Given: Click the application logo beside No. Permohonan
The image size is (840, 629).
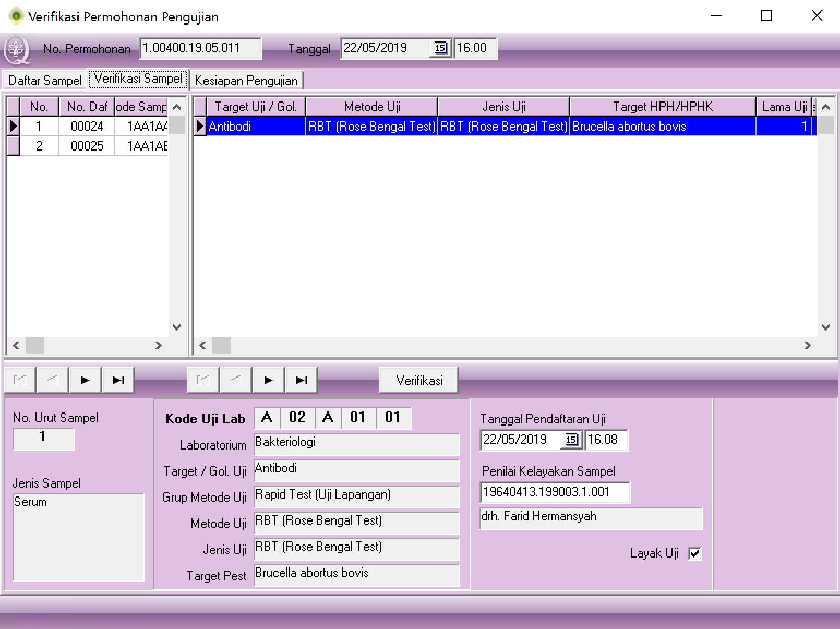Looking at the screenshot, I should tap(16, 50).
